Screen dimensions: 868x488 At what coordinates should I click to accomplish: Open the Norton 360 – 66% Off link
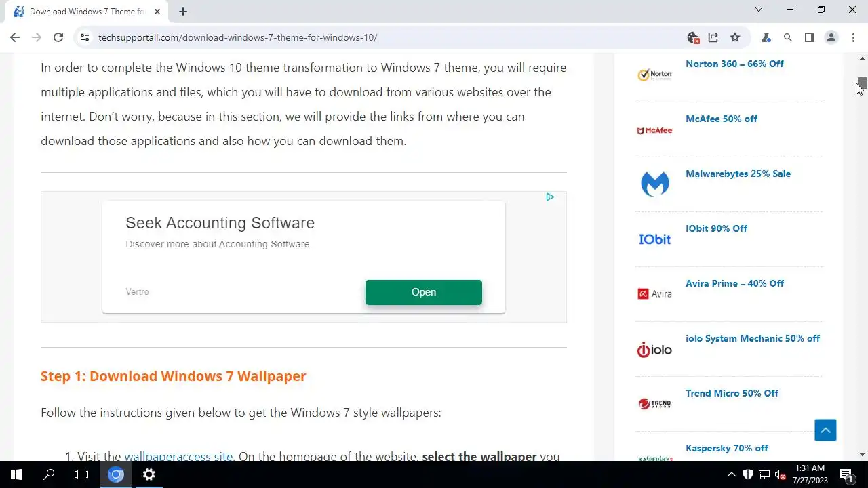[734, 64]
